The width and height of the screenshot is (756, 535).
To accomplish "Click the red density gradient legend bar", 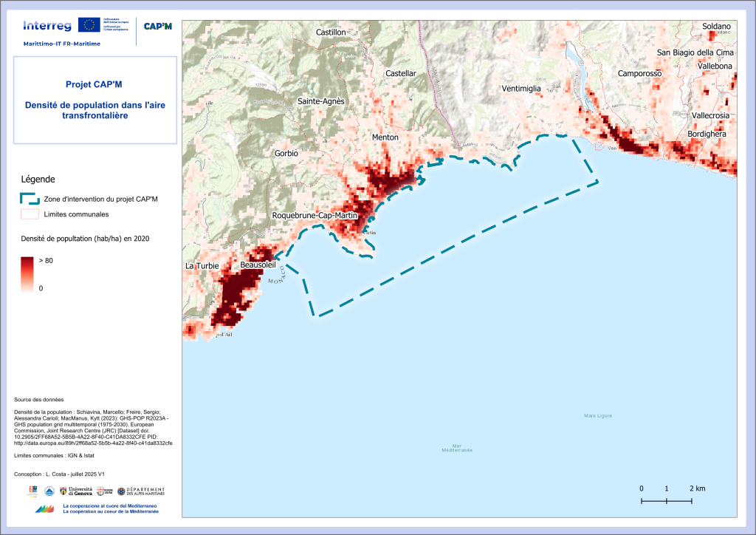I will [x=27, y=273].
